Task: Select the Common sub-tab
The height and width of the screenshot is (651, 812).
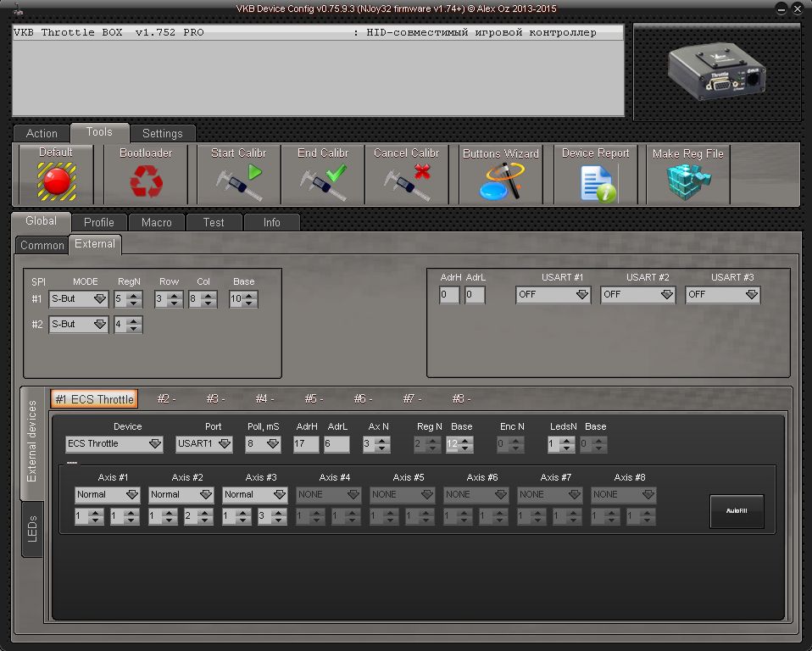Action: (42, 245)
